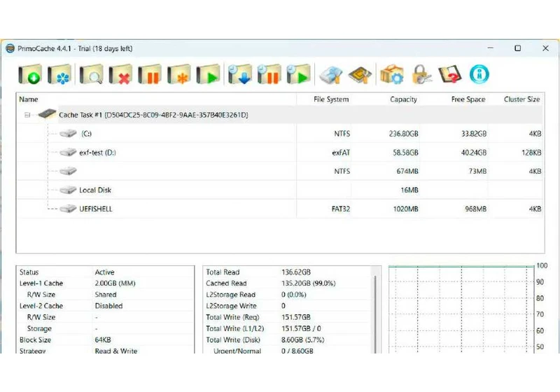560x392 pixels.
Task: Click the 236.80GB capacity cell
Action: 404,134
